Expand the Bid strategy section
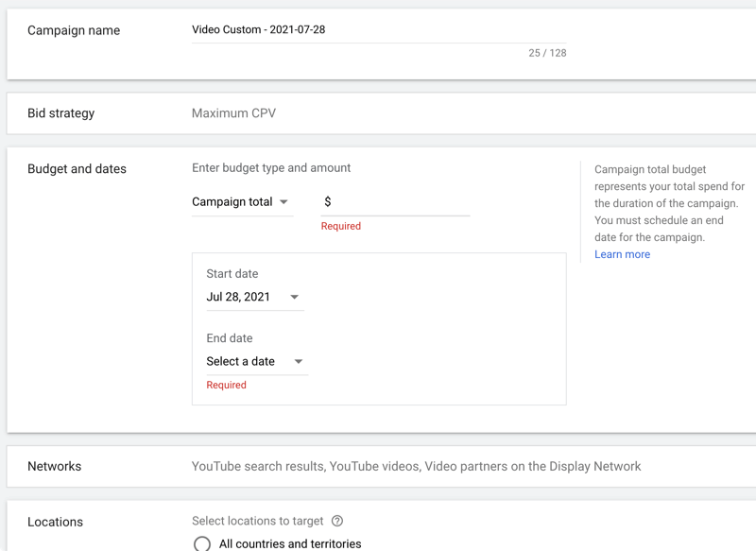Viewport: 756px width, 551px height. (382, 113)
